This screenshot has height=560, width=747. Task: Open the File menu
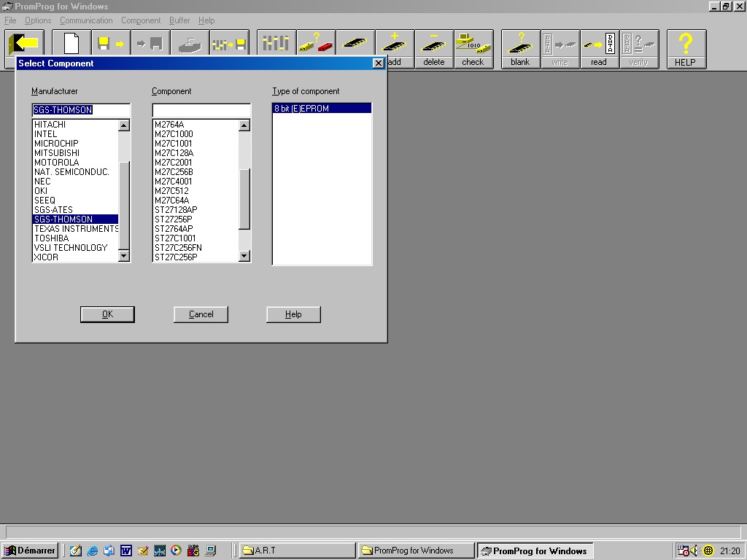10,20
